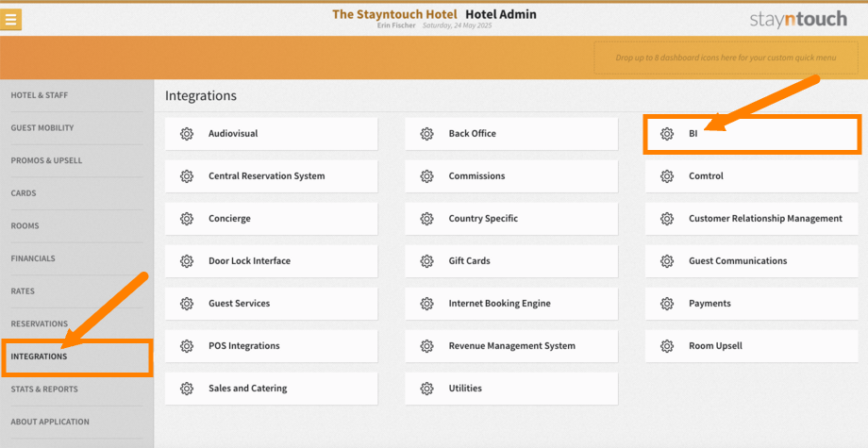Click the Erin Fischer user name
Image resolution: width=868 pixels, height=448 pixels.
click(x=396, y=25)
